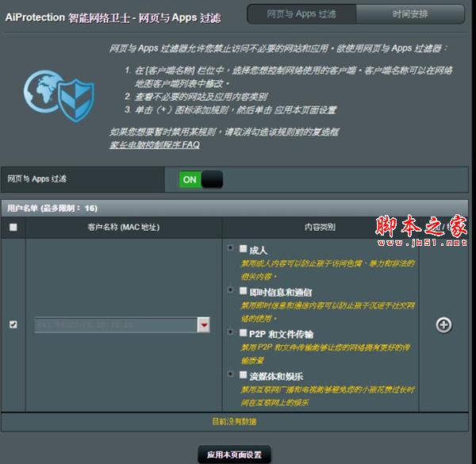Open the client name dropdown arrow
Screen dimensions: 476x464
pyautogui.click(x=204, y=325)
